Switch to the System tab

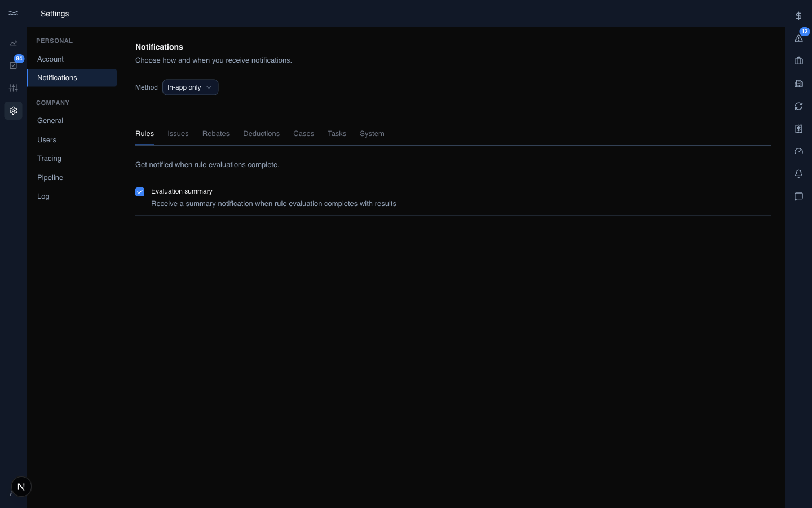[x=372, y=134]
